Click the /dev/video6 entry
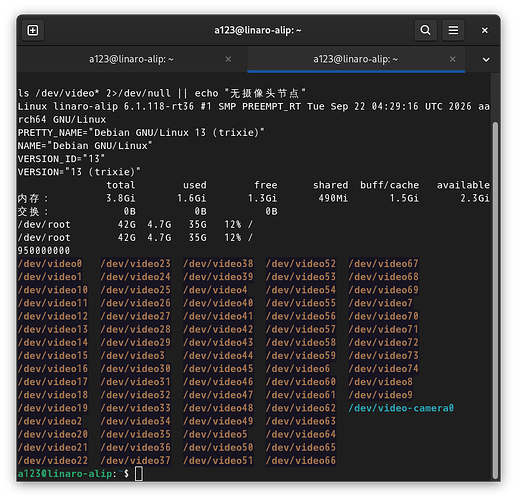The image size is (517, 500). [298, 369]
